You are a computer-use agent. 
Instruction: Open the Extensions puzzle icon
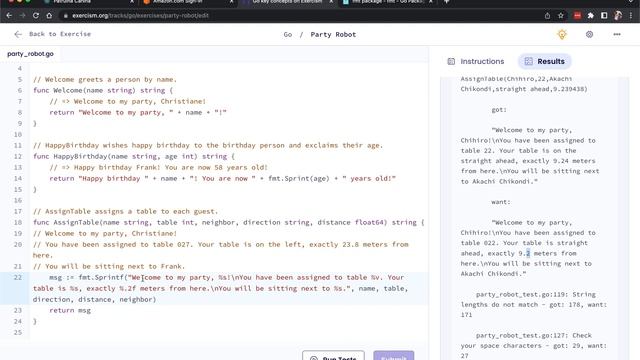(591, 16)
